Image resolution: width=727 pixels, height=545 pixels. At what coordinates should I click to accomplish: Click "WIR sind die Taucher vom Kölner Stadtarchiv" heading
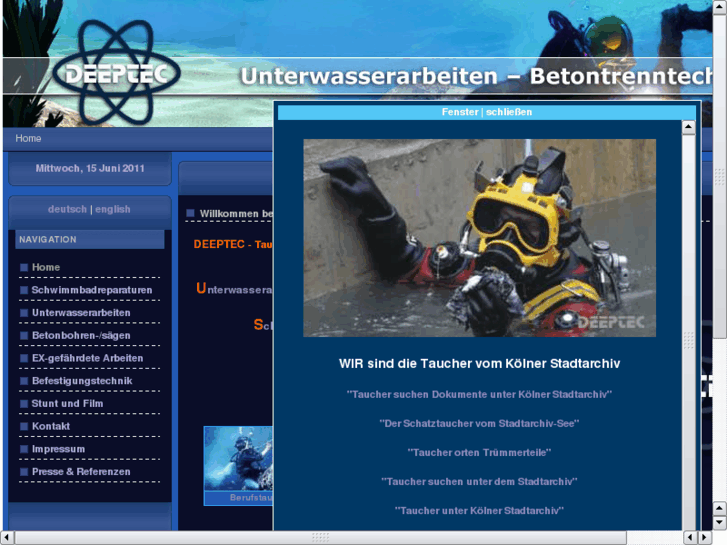tap(479, 363)
